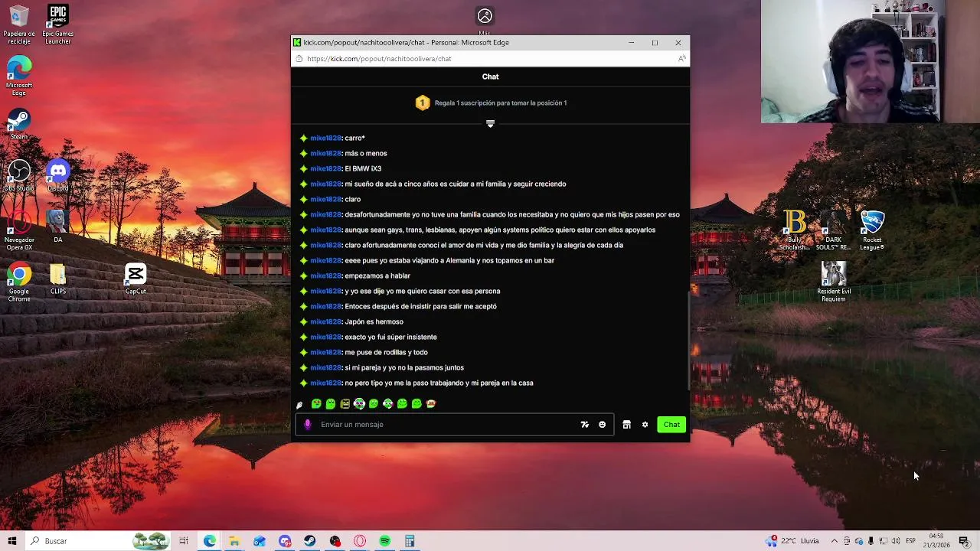Click the Steam icon in the taskbar

click(x=310, y=541)
